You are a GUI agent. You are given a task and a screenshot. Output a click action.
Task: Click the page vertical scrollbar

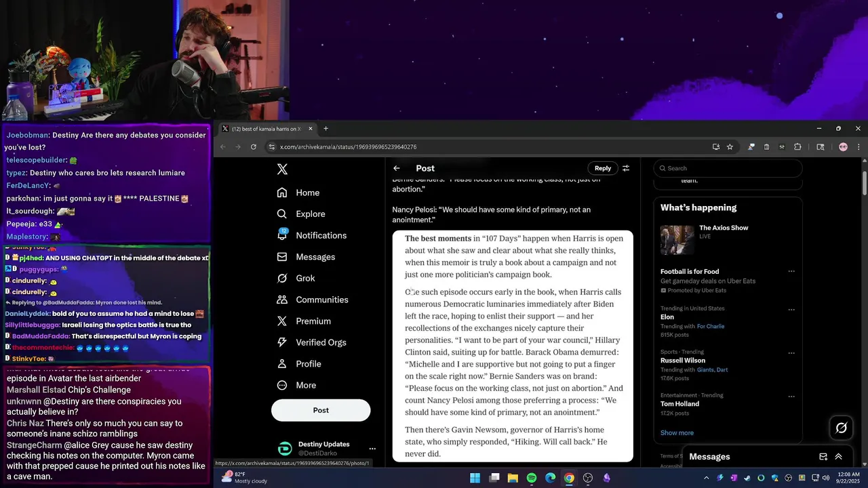tap(865, 182)
